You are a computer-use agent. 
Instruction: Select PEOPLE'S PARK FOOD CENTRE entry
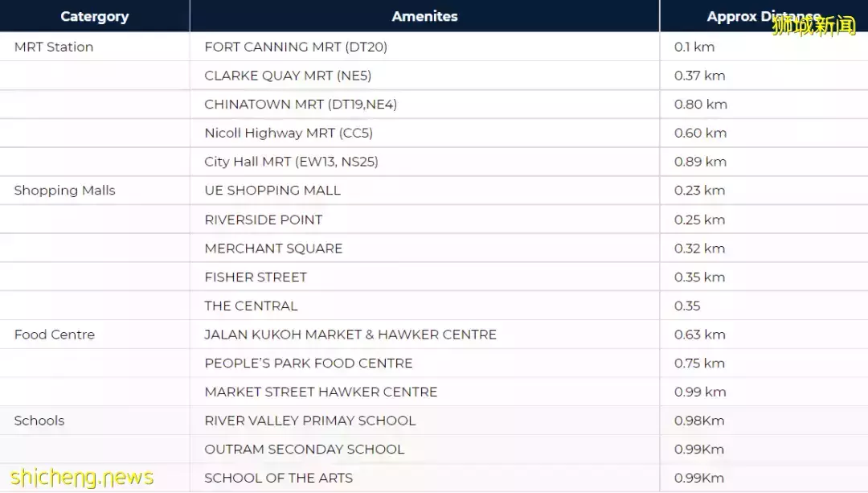[x=309, y=364]
